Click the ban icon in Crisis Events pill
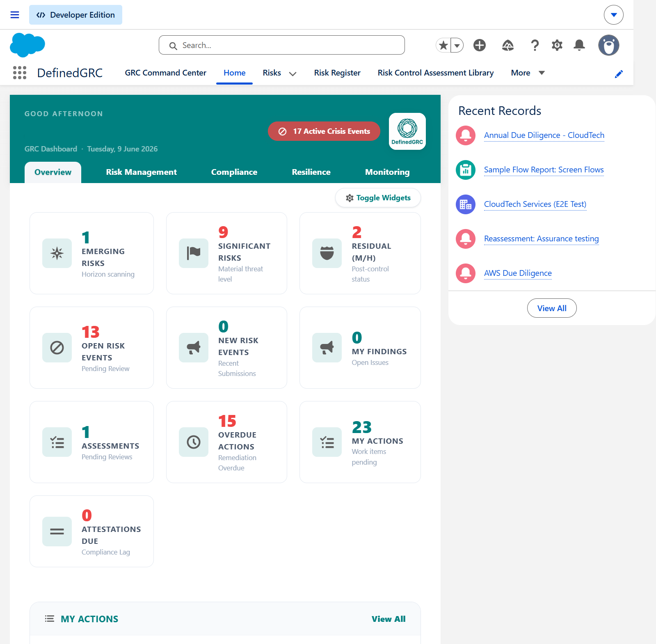 click(x=282, y=131)
